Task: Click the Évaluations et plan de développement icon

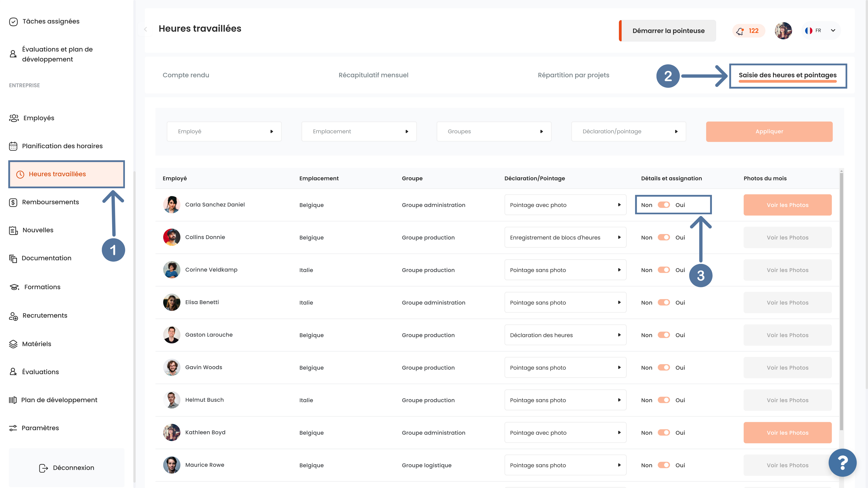Action: point(13,54)
